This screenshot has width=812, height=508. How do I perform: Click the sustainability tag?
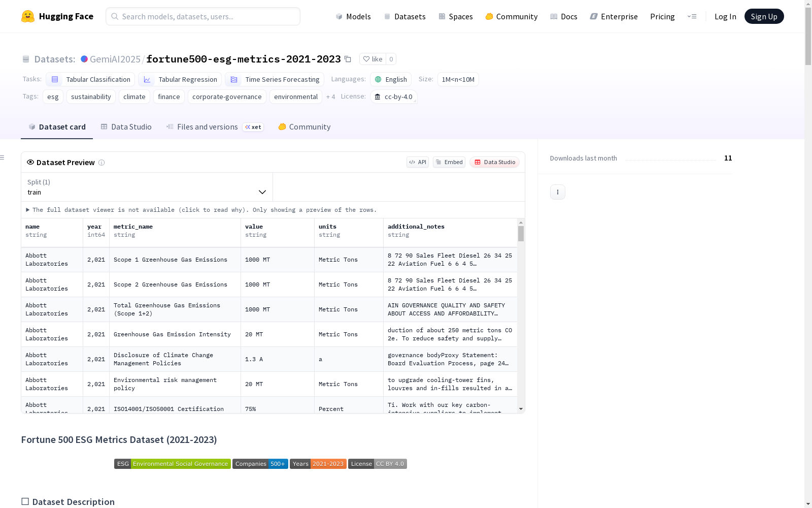(x=91, y=97)
